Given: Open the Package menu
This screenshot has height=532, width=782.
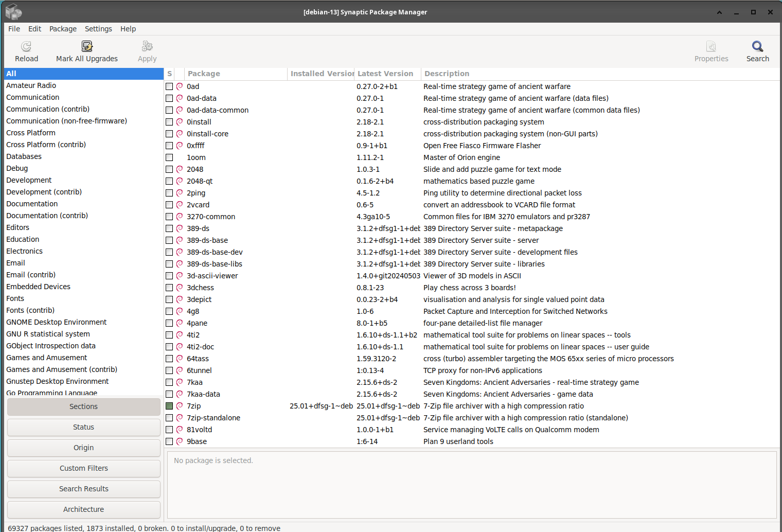Looking at the screenshot, I should coord(63,29).
